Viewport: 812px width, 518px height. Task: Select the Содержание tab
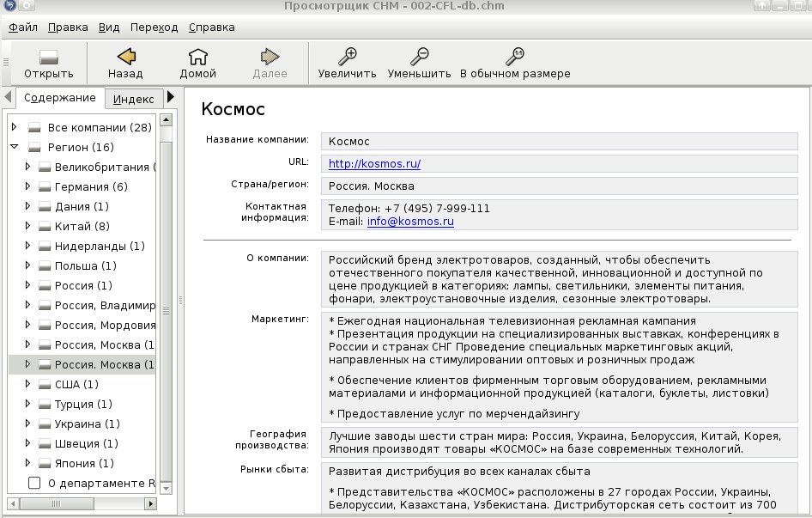(60, 97)
